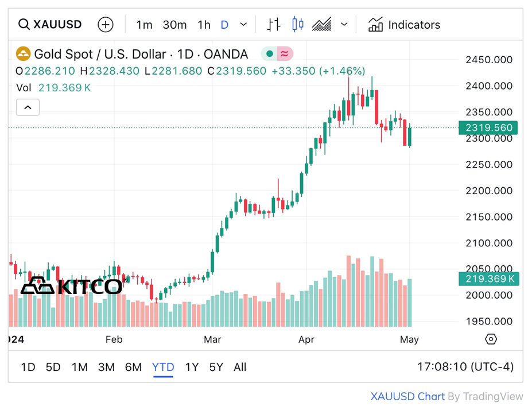Select the 5Y date range tab
Screen dimensions: 532x414
click(x=216, y=367)
